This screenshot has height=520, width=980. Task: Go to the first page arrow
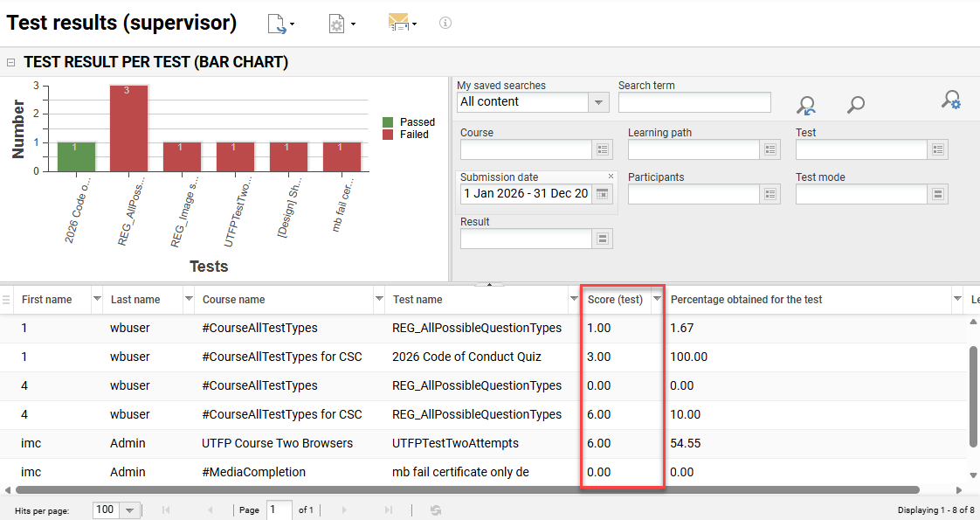[x=166, y=510]
